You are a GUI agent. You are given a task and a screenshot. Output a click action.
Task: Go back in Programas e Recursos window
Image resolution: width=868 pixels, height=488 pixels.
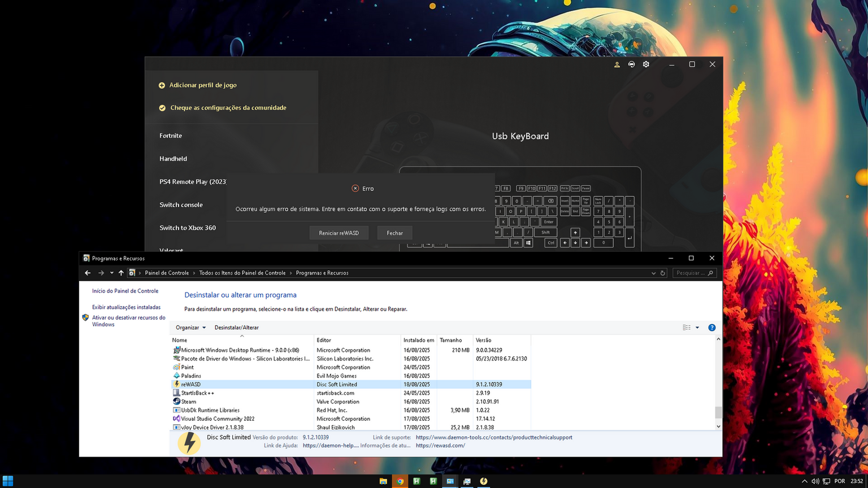point(88,273)
